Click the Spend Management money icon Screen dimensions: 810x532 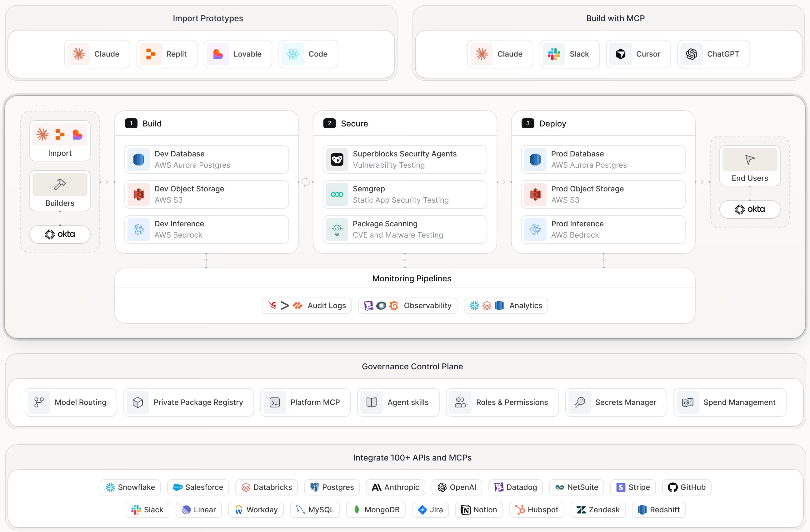688,402
